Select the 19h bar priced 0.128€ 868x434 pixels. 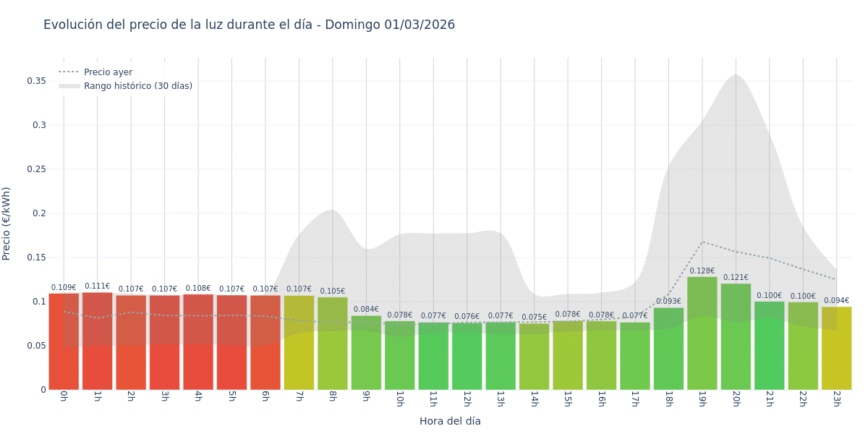click(702, 333)
